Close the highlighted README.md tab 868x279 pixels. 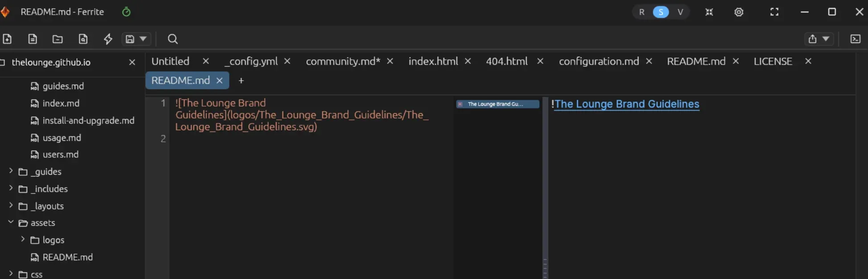[219, 81]
